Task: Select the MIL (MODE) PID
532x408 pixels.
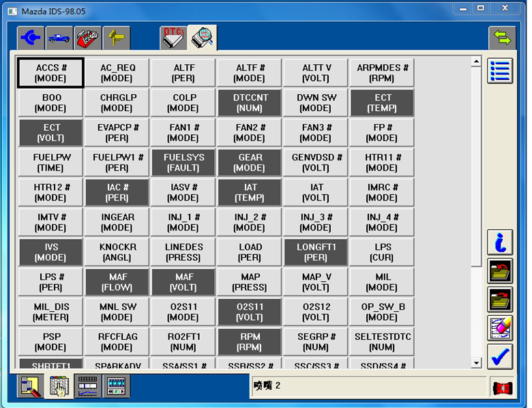Action: pos(382,282)
